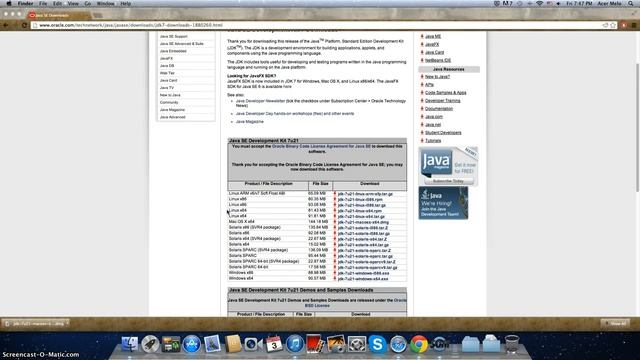Open Java Developer Newsletter link

(260, 101)
